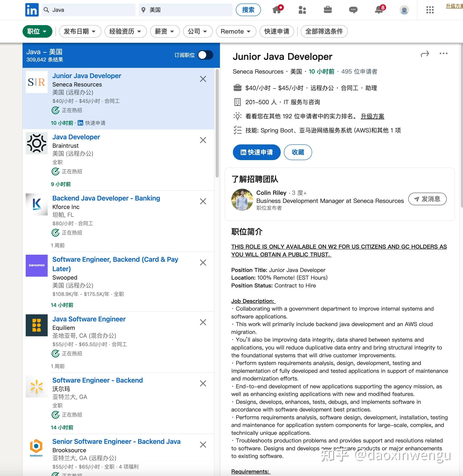Click the 309,642 条结果 result count
463x476 pixels.
point(45,60)
